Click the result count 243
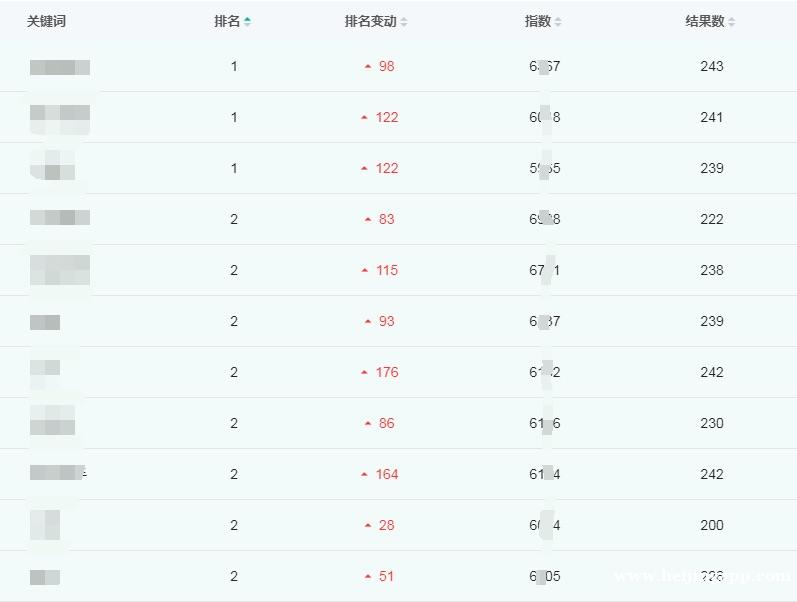 pyautogui.click(x=712, y=66)
